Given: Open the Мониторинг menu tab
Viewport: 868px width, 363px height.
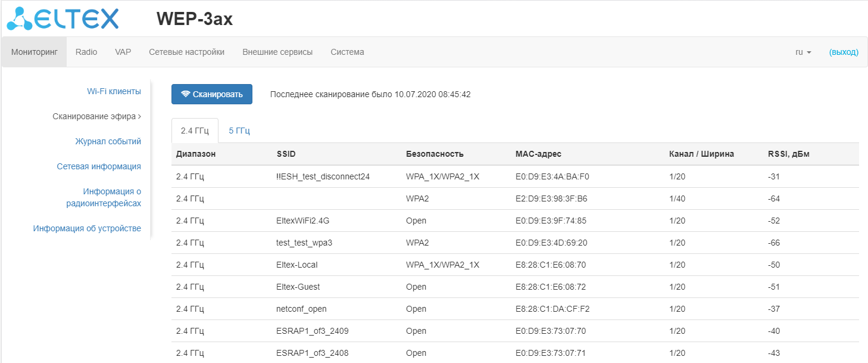Looking at the screenshot, I should (35, 52).
